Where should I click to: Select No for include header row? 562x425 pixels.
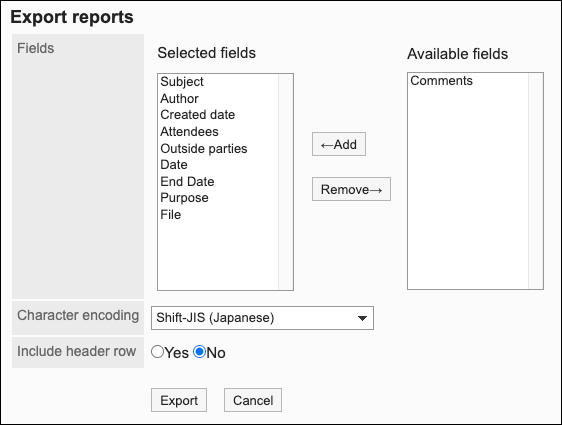pos(199,352)
